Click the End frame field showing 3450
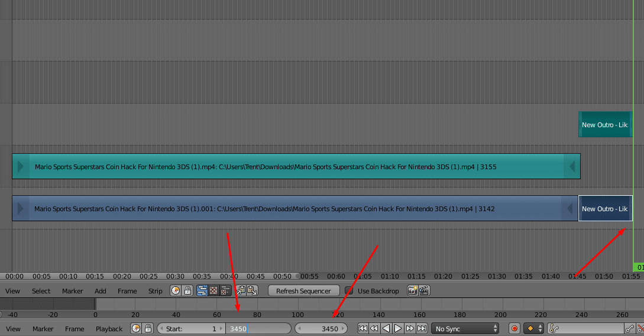This screenshot has height=336, width=644. (x=258, y=329)
